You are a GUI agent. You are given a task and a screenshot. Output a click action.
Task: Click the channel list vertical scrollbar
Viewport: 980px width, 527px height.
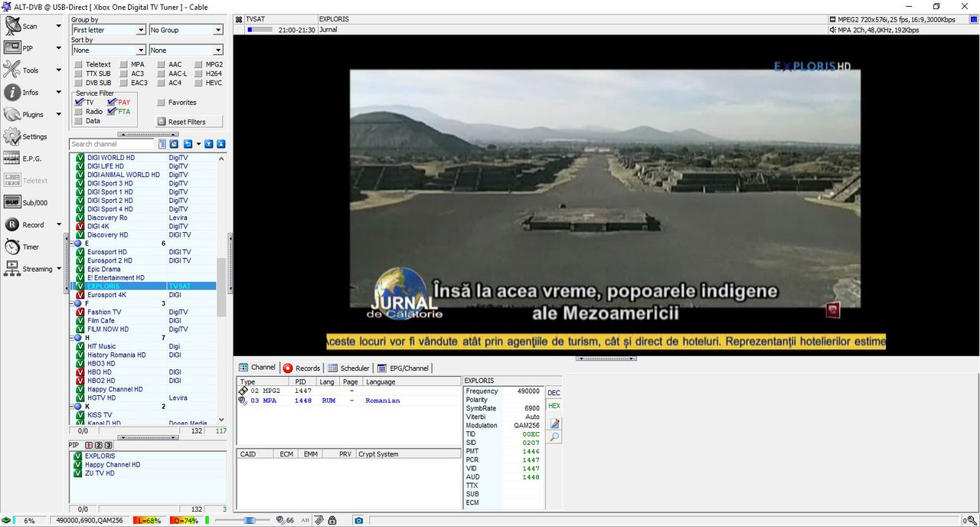[222, 288]
